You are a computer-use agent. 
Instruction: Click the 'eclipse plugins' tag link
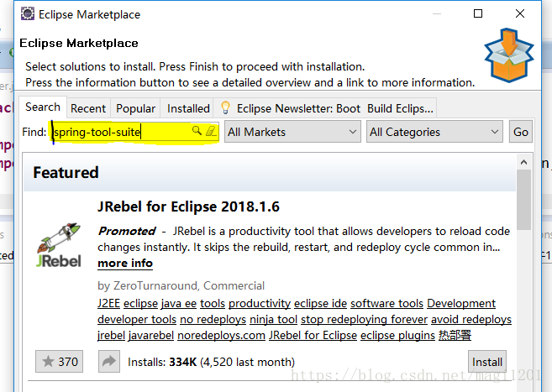(x=397, y=335)
